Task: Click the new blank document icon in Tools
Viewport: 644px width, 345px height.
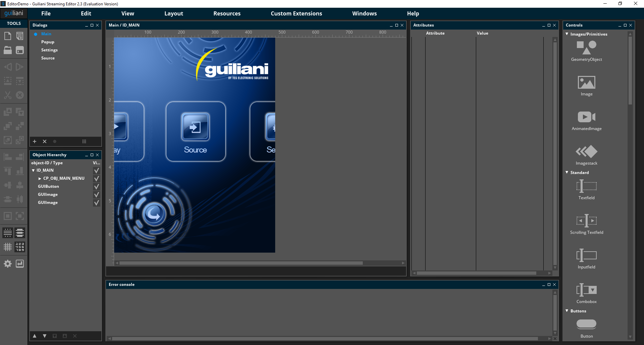Action: point(8,36)
